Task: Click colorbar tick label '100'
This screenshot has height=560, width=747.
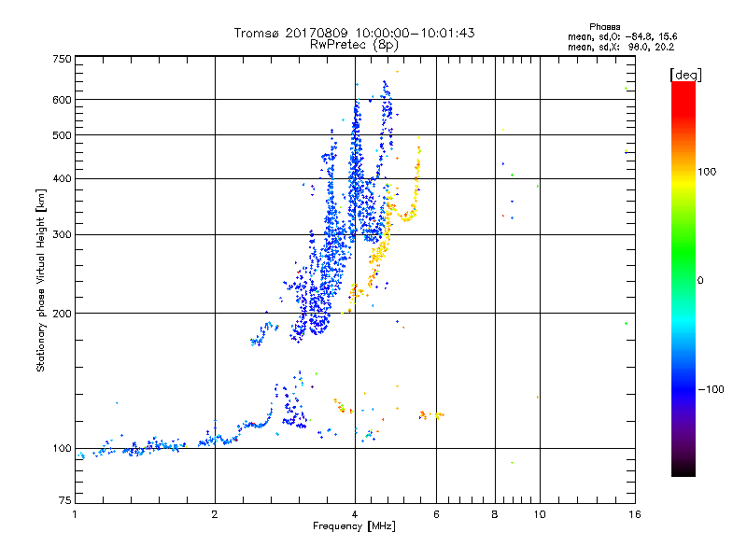Action: [707, 172]
